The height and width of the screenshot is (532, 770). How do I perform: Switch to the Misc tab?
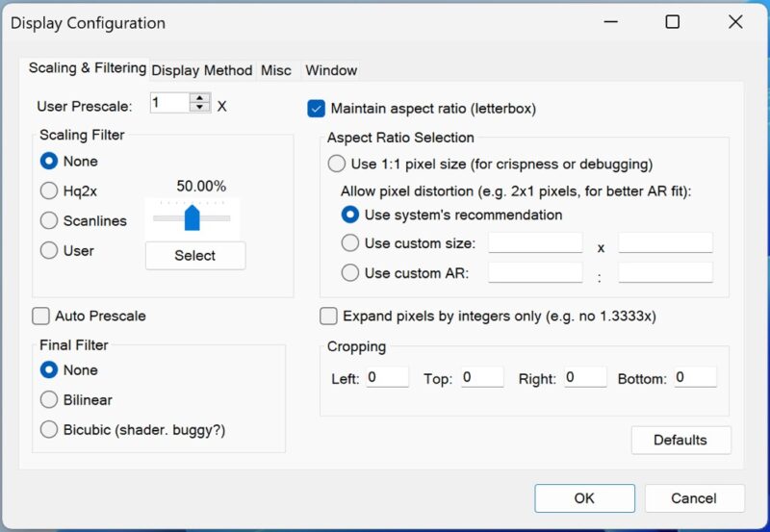[x=275, y=70]
